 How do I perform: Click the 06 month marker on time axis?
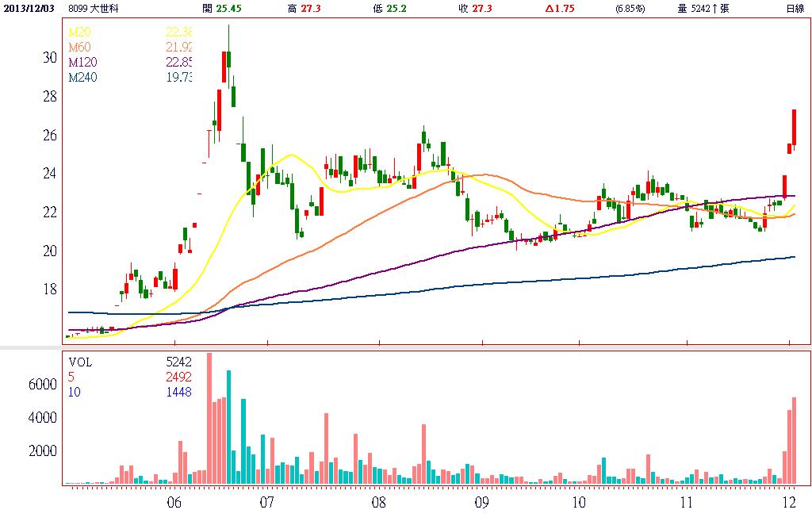174,503
